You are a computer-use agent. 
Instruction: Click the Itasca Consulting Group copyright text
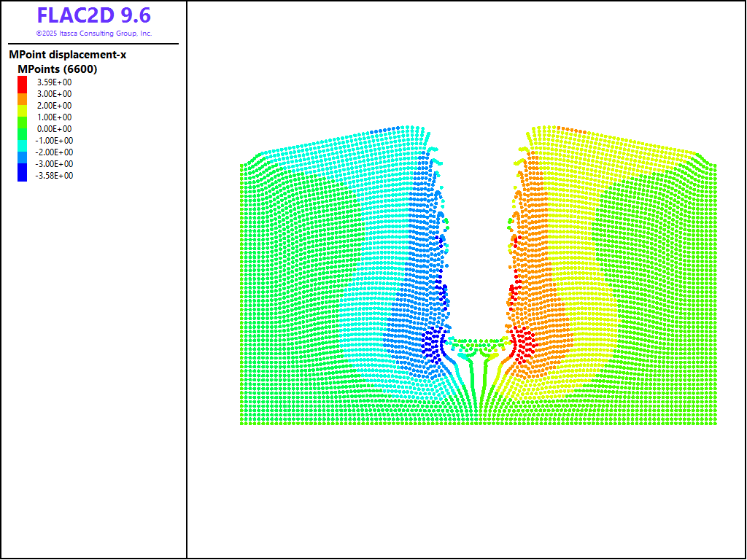(94, 34)
